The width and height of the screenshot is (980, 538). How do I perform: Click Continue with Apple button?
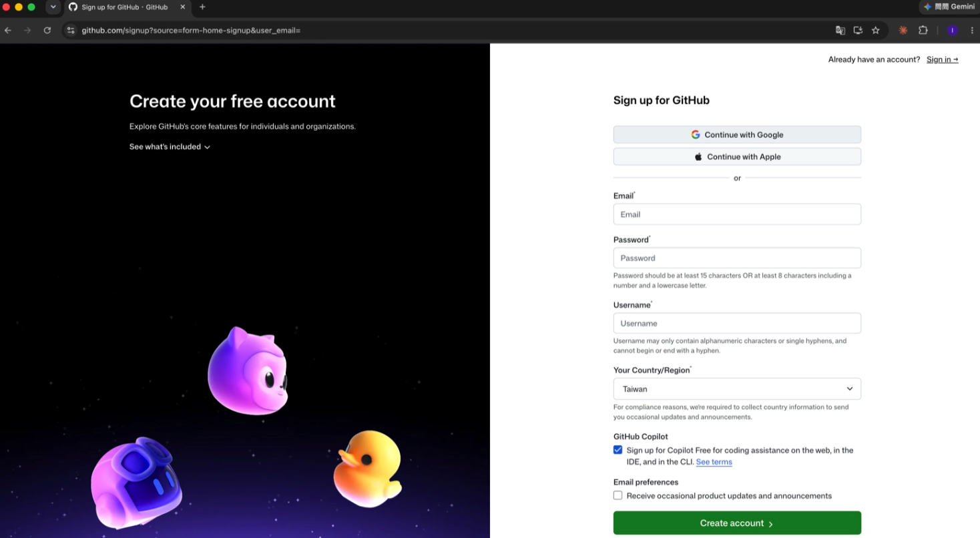pos(737,156)
